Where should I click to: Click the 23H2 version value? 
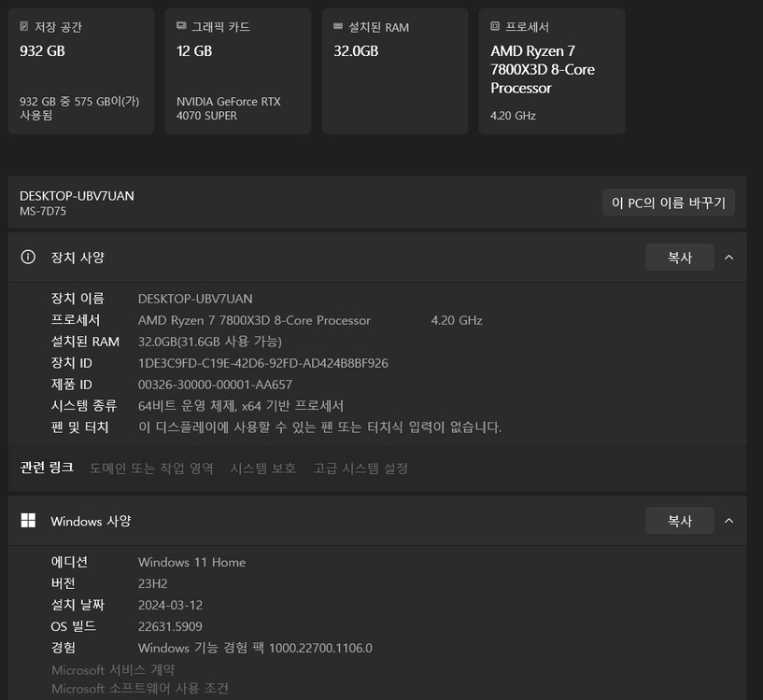(153, 583)
